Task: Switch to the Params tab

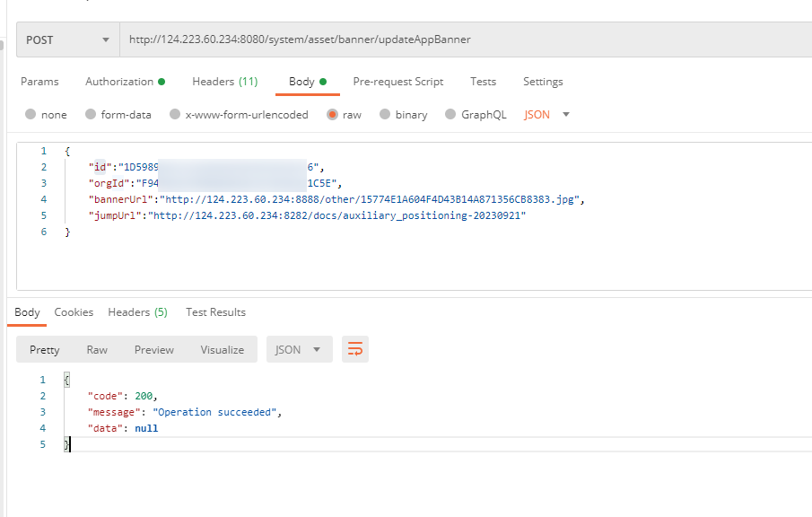Action: 39,82
